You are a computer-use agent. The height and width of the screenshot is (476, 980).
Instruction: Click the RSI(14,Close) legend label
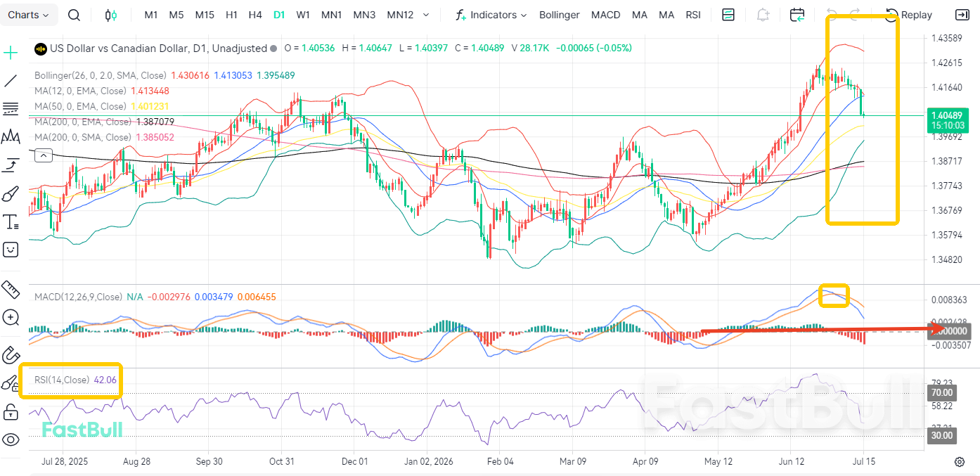[x=62, y=380]
